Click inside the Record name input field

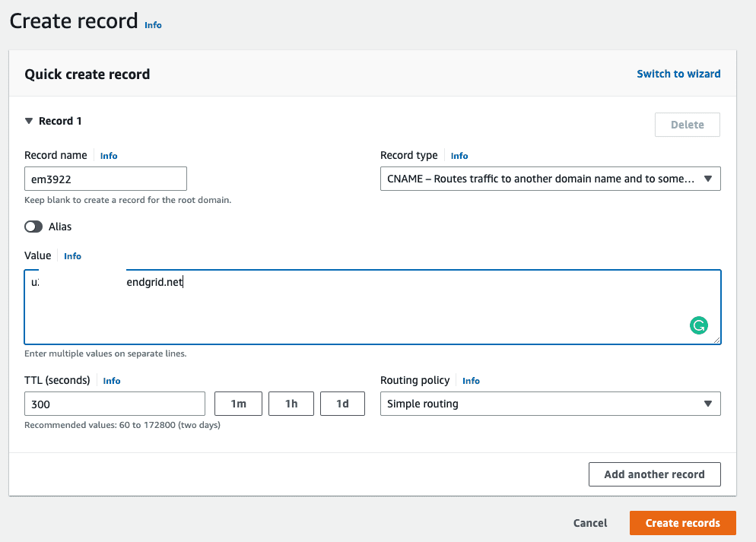click(x=105, y=179)
